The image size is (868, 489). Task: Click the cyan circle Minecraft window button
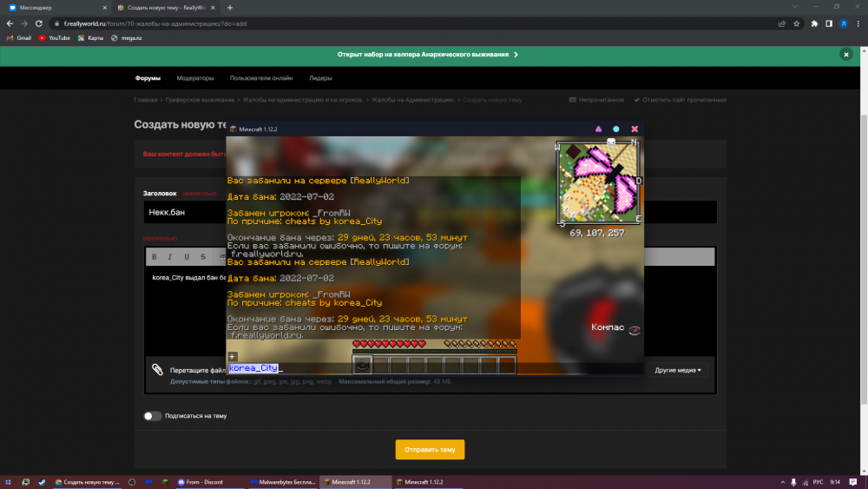pyautogui.click(x=616, y=129)
